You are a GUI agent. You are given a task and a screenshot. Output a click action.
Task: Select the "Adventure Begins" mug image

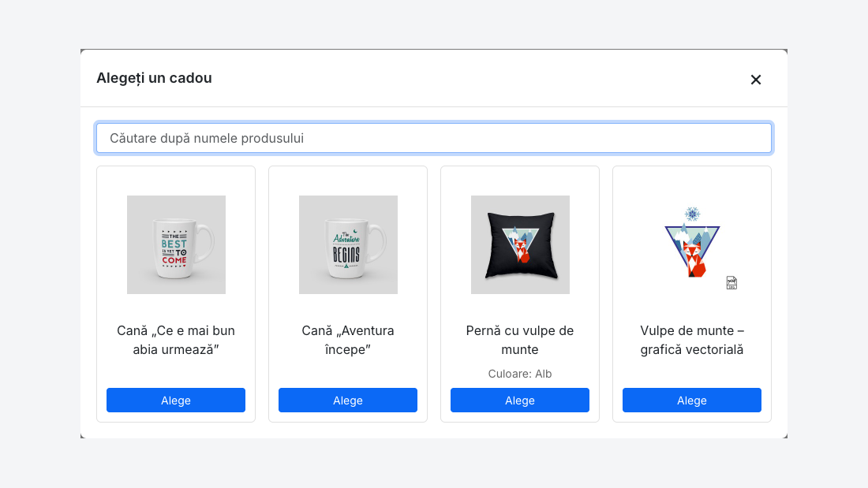point(348,244)
